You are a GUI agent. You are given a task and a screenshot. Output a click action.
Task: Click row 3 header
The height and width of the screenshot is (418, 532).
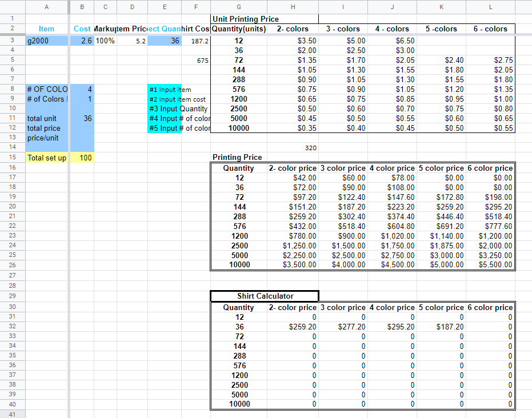[13, 41]
